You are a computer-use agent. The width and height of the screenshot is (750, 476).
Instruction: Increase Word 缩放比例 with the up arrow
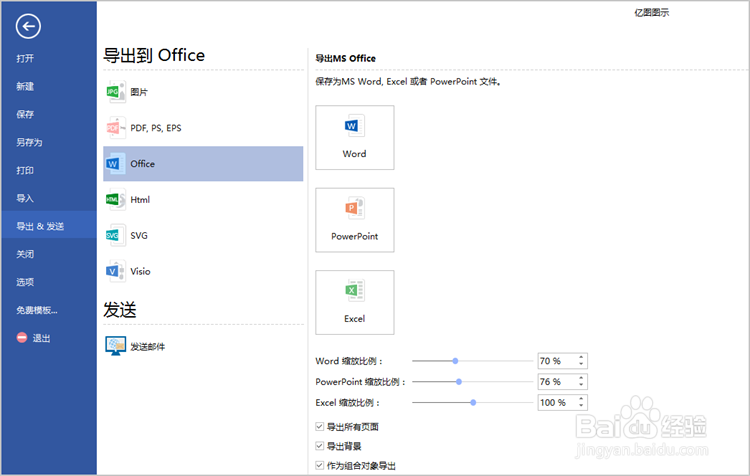click(581, 357)
